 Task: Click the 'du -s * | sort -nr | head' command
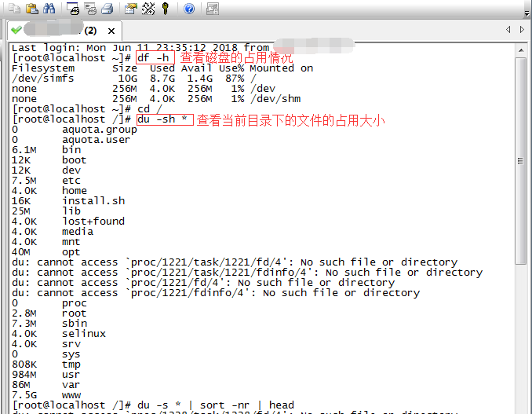point(216,405)
